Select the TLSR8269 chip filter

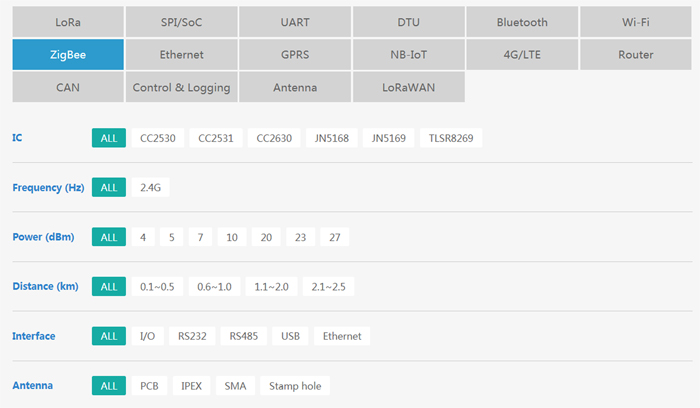click(451, 138)
